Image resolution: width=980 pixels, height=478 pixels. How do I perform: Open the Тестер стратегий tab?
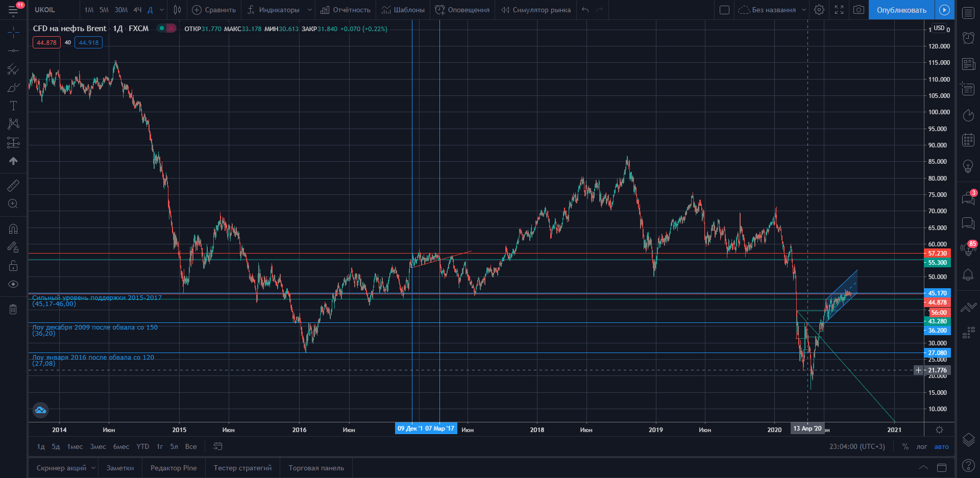(242, 468)
